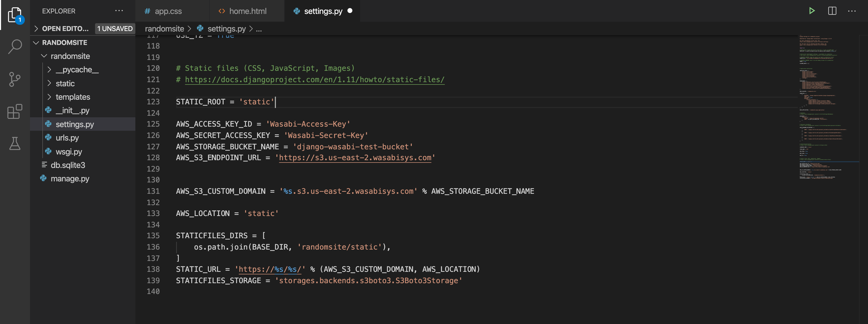The width and height of the screenshot is (868, 324).
Task: Click the More Actions ellipsis icon
Action: pos(851,11)
